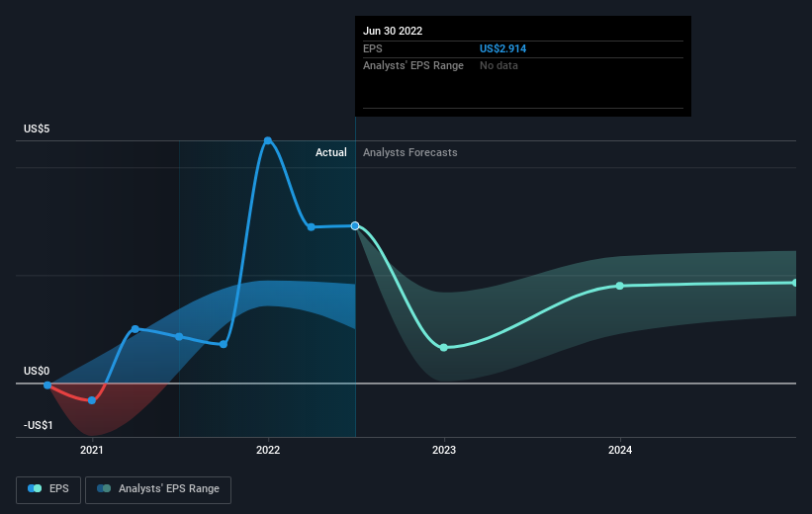Viewport: 812px width, 514px height.
Task: Toggle the Analysts' EPS Range legend
Action: coord(158,489)
